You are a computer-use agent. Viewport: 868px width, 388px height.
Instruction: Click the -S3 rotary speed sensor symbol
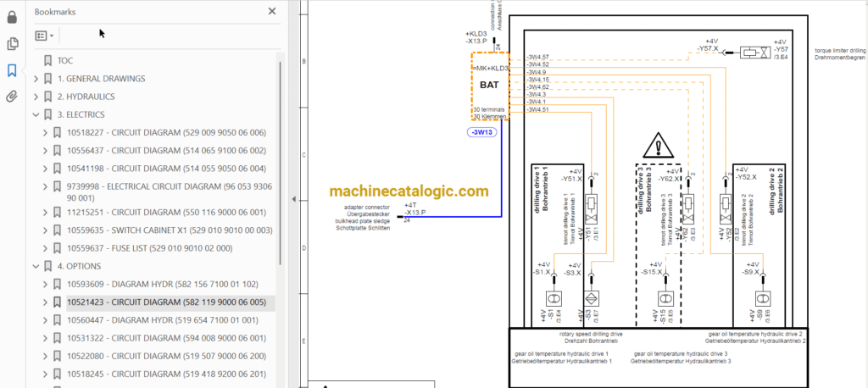(x=592, y=298)
